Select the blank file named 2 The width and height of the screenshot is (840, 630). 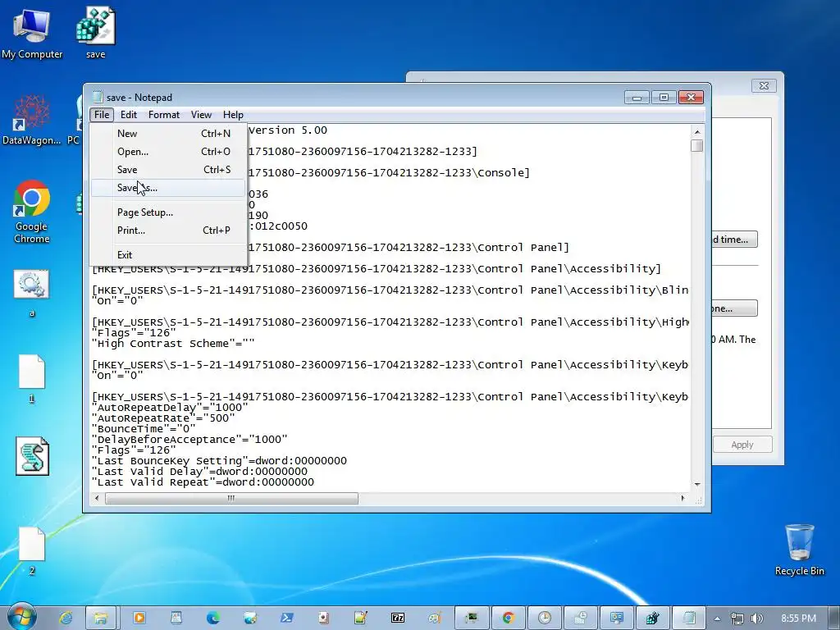coord(32,550)
